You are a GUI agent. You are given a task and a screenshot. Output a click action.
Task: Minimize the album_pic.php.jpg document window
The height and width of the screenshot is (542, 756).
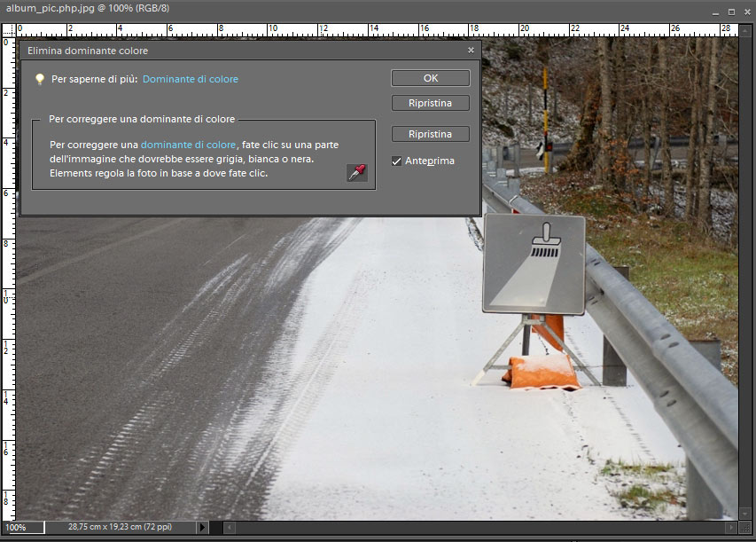(715, 12)
